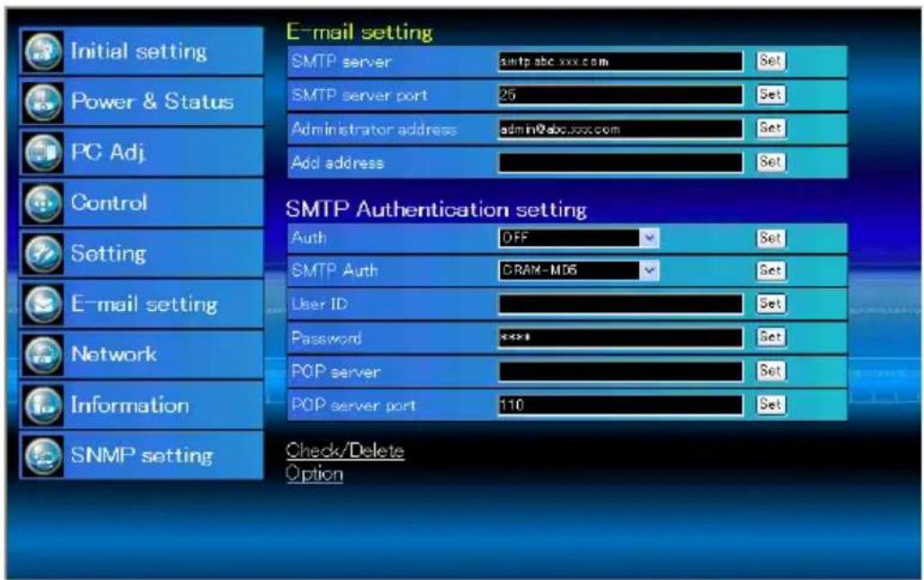
Task: Click Set for POP server port
Action: (771, 405)
